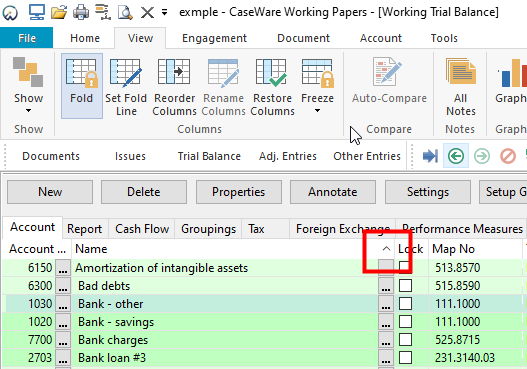Check Lock box for Bank - savings
Screen dimensions: 527x369
pos(405,322)
